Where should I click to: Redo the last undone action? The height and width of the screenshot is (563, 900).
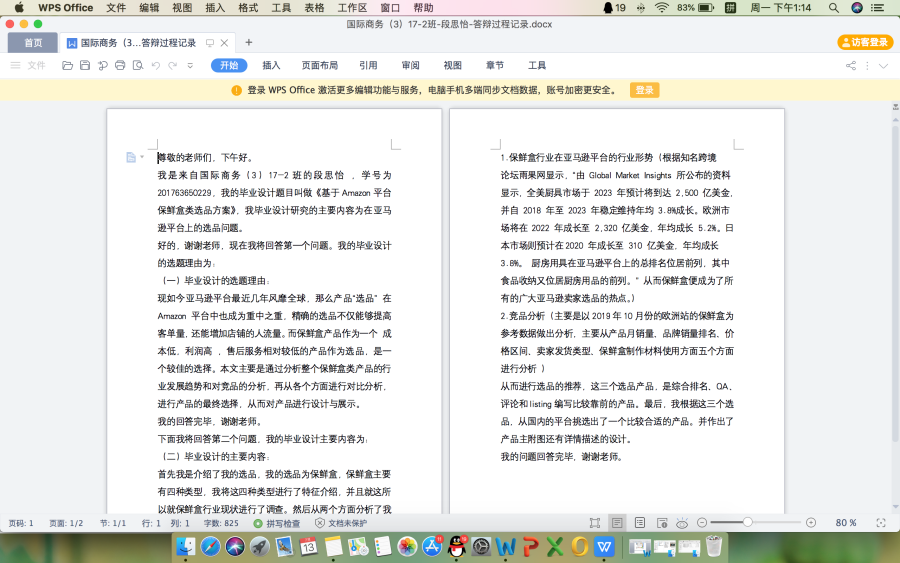tap(173, 65)
